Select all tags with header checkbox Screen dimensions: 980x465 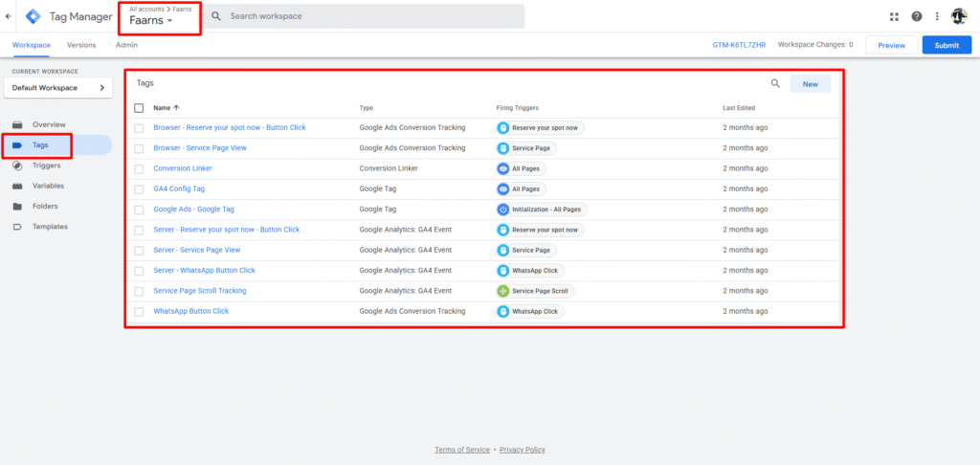pyautogui.click(x=139, y=108)
